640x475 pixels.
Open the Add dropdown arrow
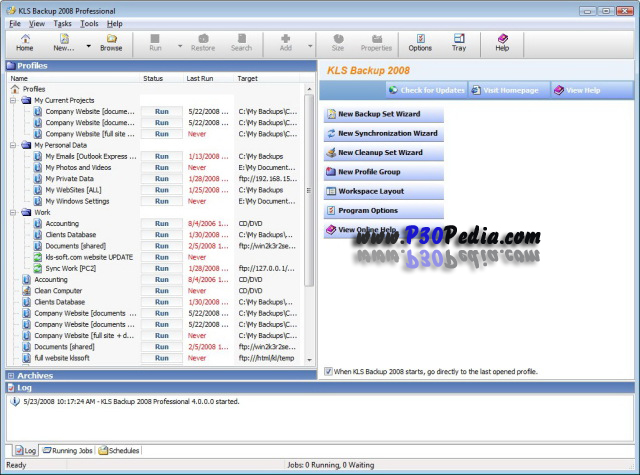[310, 46]
